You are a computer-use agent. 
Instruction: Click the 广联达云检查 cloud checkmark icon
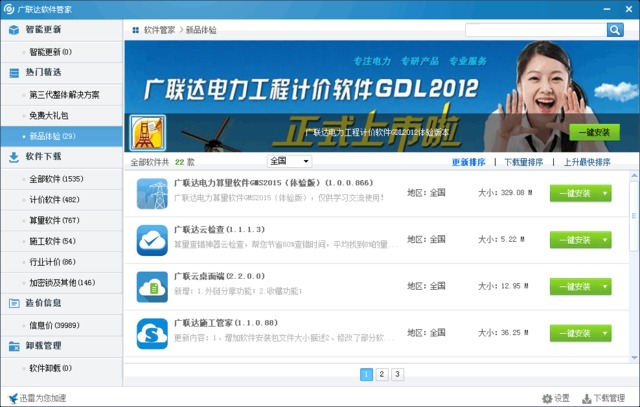point(152,240)
